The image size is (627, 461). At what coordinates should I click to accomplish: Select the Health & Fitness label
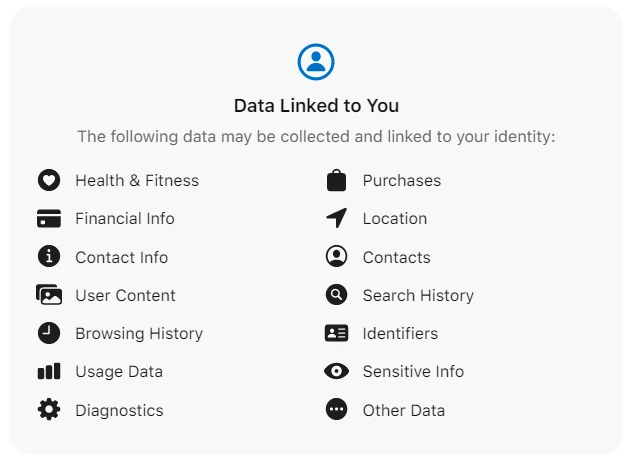[137, 180]
